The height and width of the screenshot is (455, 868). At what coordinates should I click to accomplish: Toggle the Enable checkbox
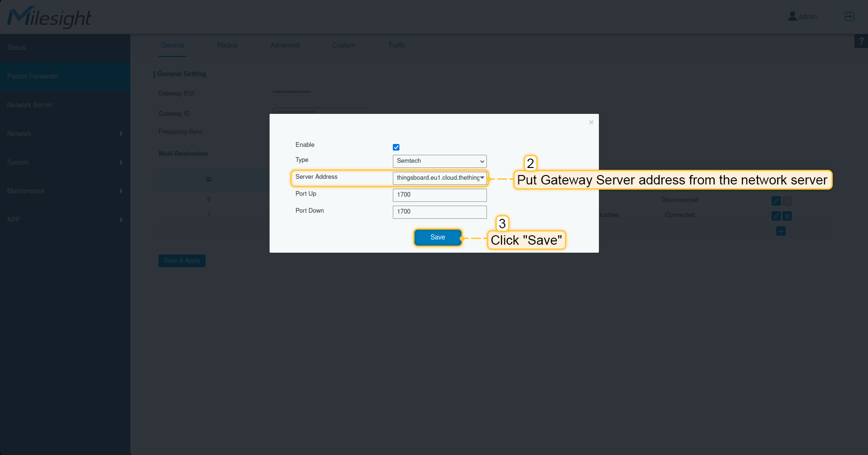click(396, 147)
